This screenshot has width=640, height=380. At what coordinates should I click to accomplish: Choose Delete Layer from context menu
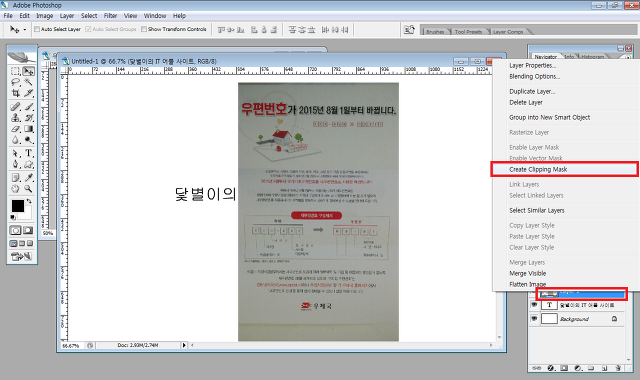(x=526, y=102)
